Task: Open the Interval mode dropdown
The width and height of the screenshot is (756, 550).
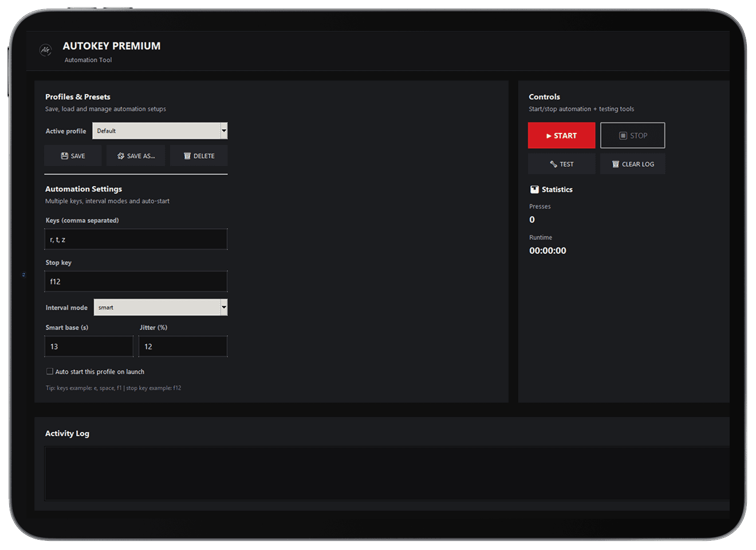Action: (x=155, y=307)
